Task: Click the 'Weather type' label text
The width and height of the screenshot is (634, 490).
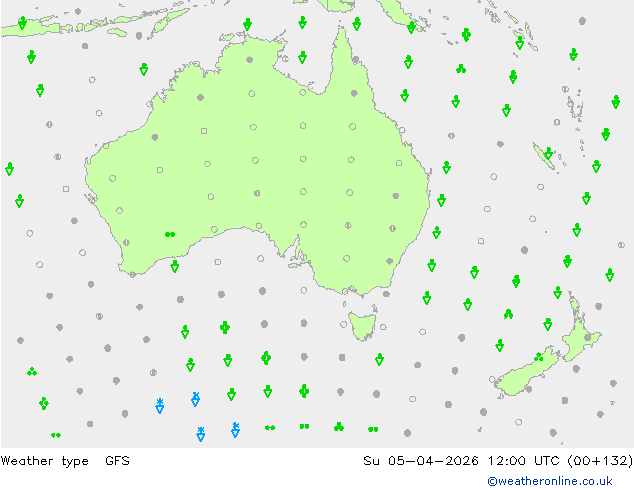Action: tap(44, 461)
